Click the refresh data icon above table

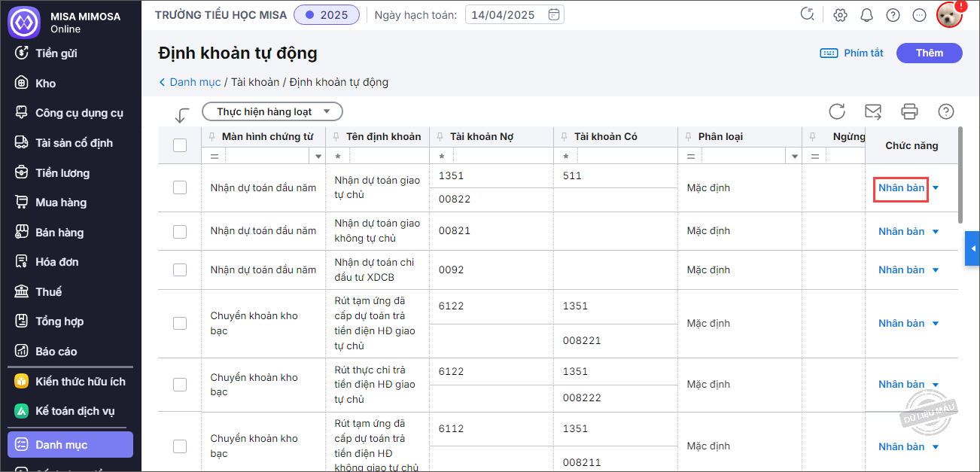(837, 112)
